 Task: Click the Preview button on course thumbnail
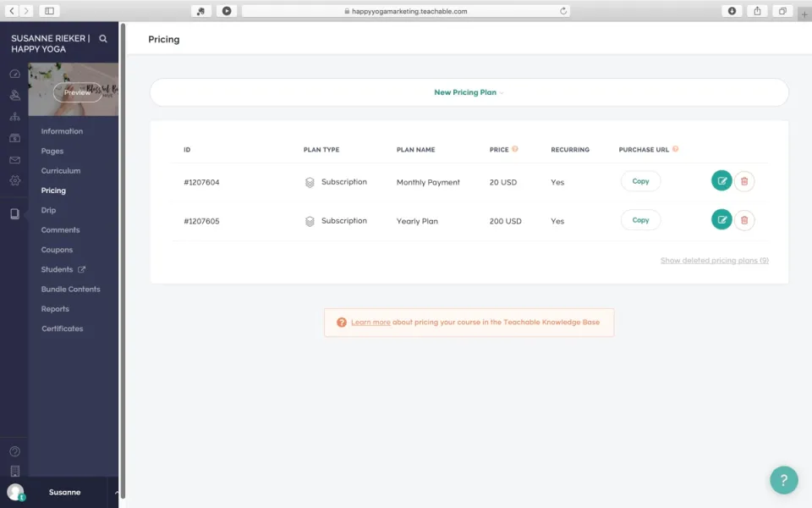[77, 92]
